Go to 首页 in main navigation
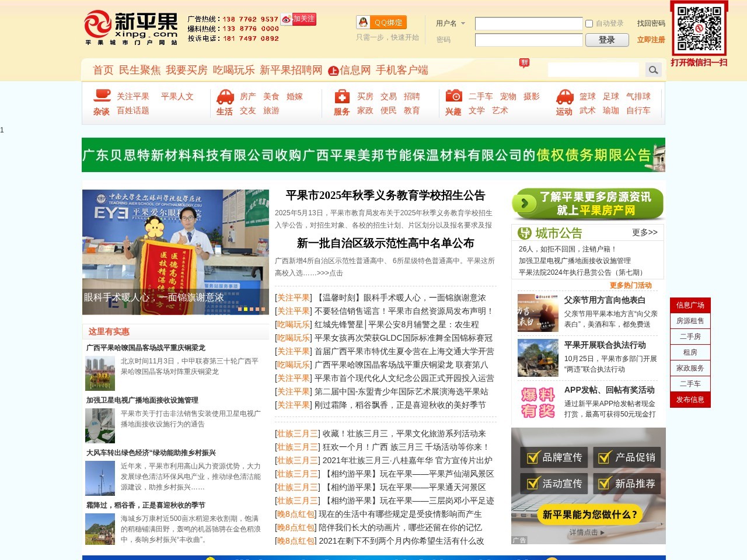 [103, 70]
